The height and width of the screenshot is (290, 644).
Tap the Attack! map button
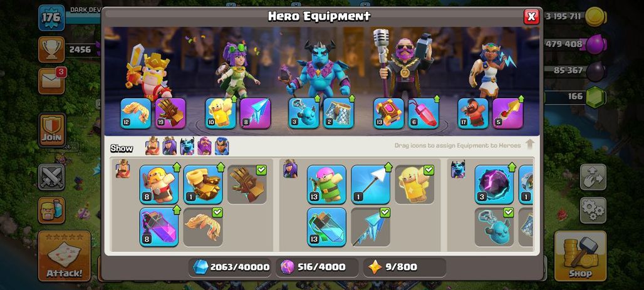[x=64, y=256]
